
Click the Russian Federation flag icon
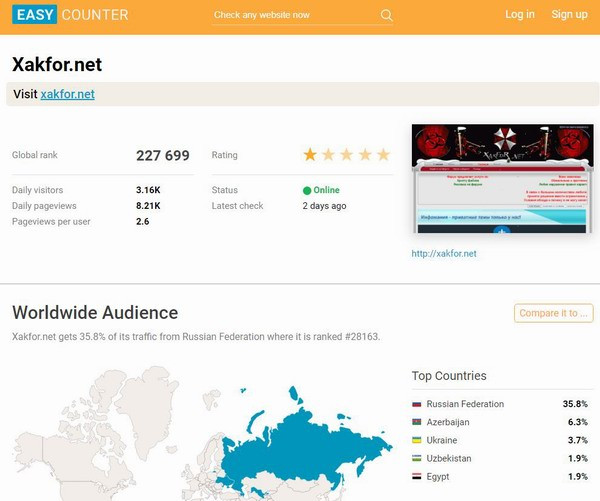(417, 404)
